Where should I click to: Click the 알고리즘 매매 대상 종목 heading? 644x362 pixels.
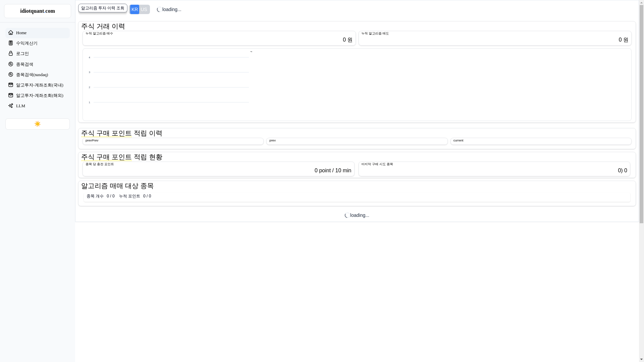pyautogui.click(x=117, y=186)
